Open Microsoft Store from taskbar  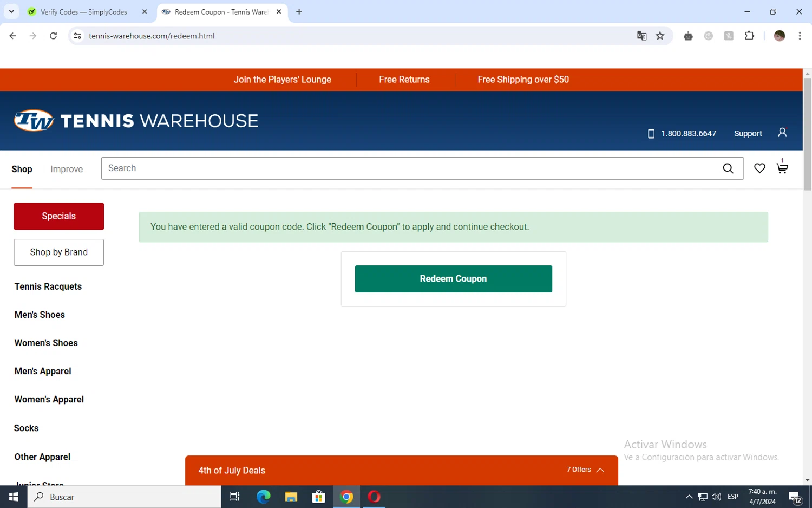click(x=319, y=497)
